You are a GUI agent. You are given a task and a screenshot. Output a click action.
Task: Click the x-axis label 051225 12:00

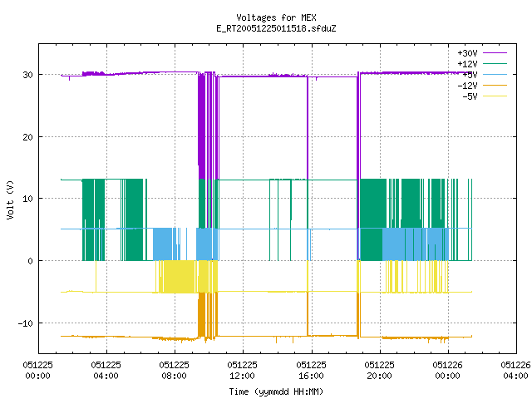coord(242,371)
